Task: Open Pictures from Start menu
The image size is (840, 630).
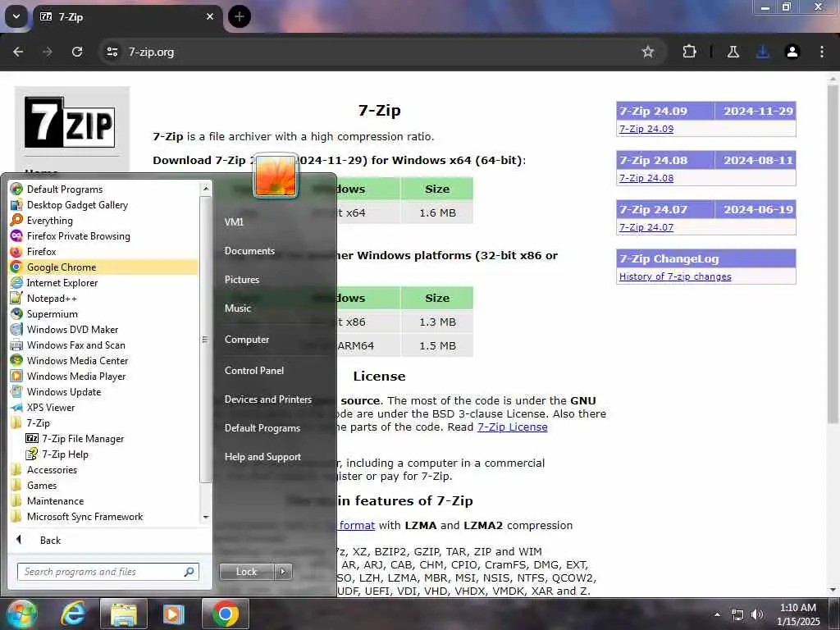Action: pos(242,280)
